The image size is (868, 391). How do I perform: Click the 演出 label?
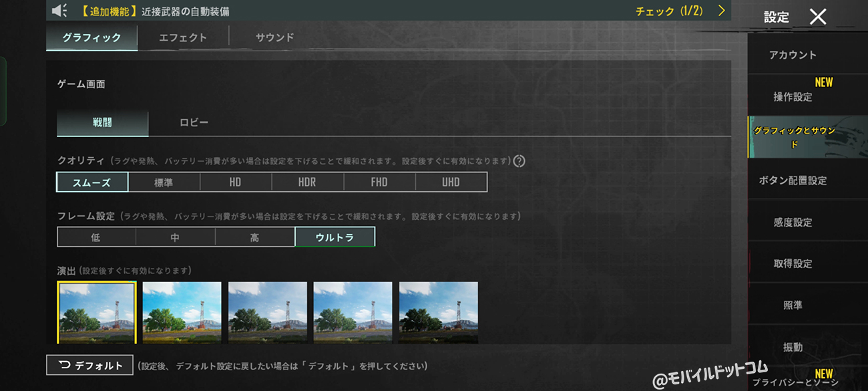click(x=67, y=271)
